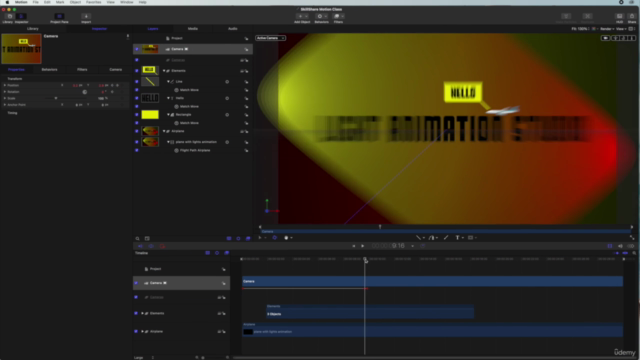Toggle the Inspector toolbar button
This screenshot has width=640, height=360.
click(x=21, y=17)
